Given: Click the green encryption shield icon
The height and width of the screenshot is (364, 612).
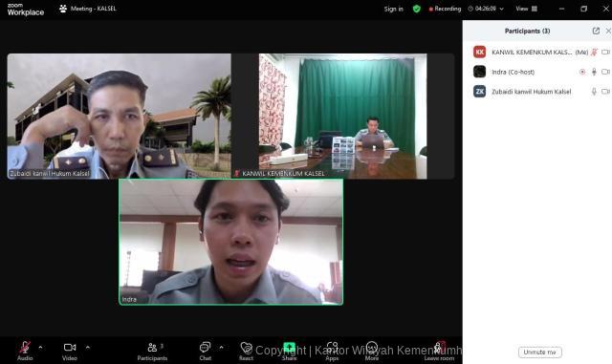Looking at the screenshot, I should 417,9.
